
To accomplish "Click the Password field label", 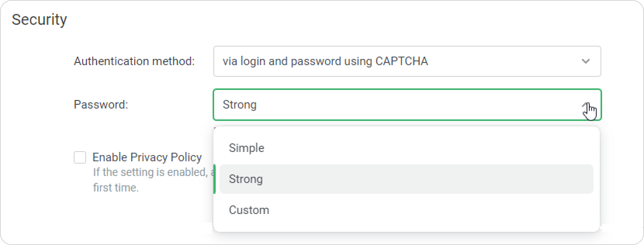I will (101, 105).
